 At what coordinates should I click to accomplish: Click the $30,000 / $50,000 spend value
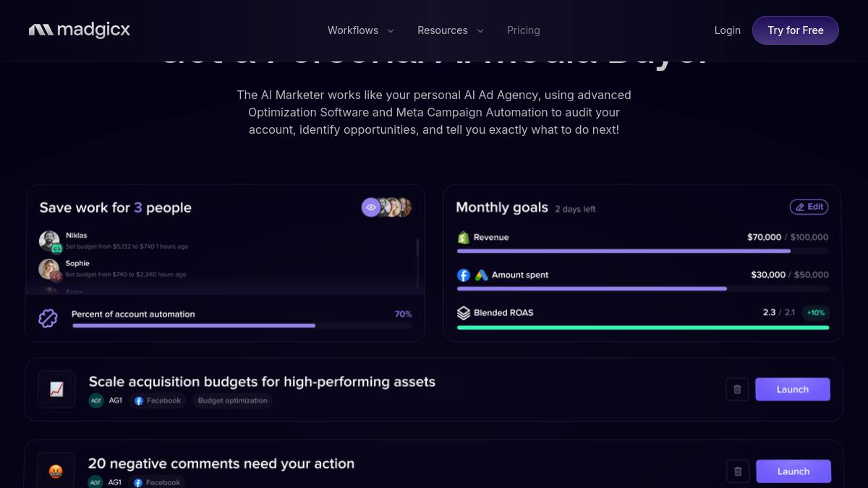pyautogui.click(x=790, y=275)
